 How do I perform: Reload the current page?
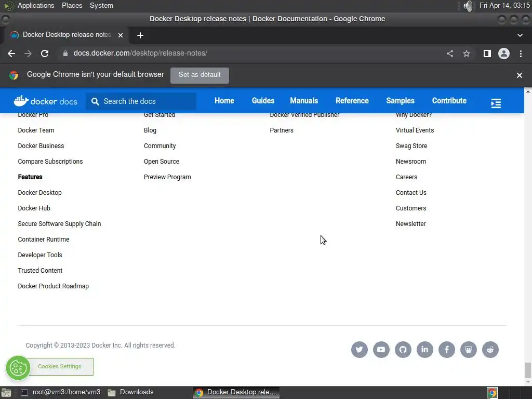point(45,54)
